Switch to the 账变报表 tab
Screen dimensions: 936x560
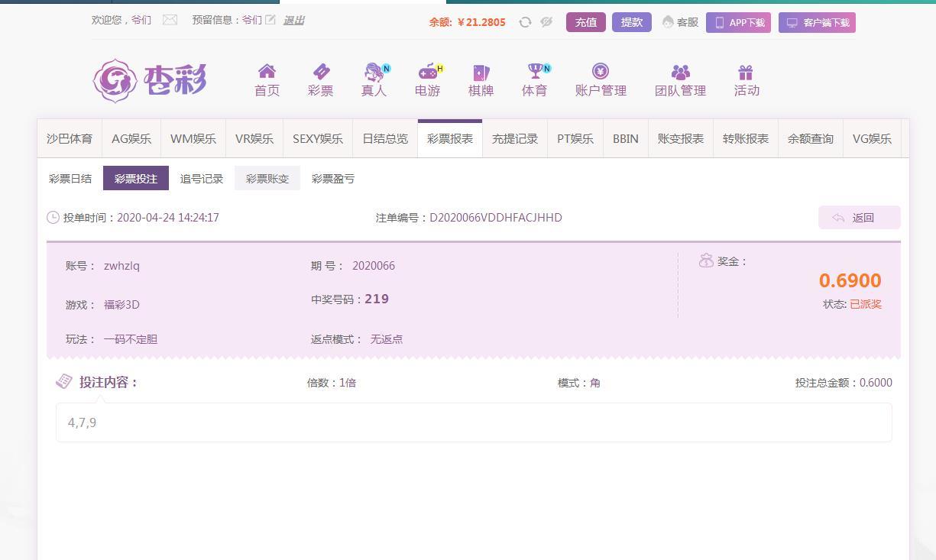tap(681, 139)
